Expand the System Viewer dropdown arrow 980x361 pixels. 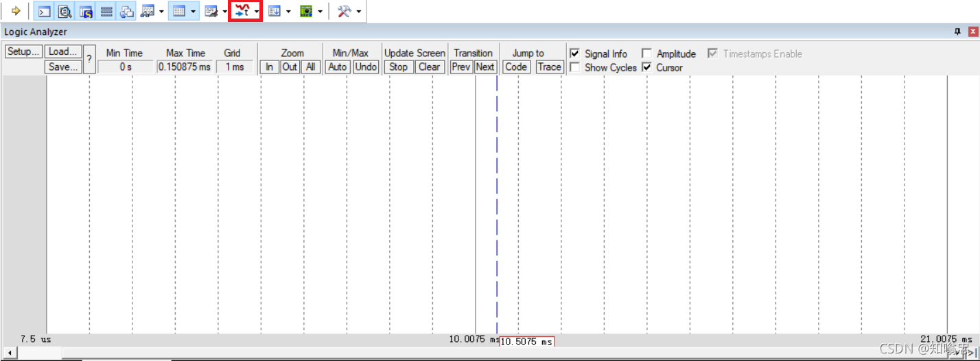pos(320,12)
